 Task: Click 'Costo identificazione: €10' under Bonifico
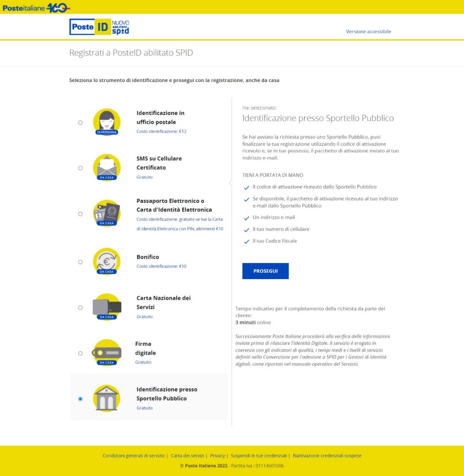161,266
